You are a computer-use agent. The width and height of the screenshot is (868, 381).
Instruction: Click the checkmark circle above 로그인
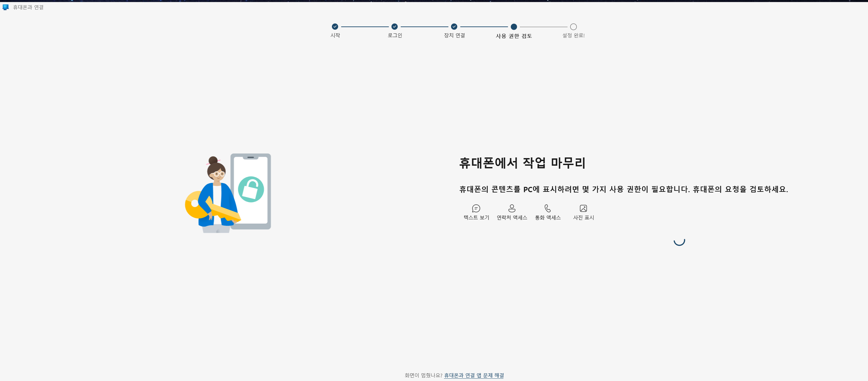[394, 26]
